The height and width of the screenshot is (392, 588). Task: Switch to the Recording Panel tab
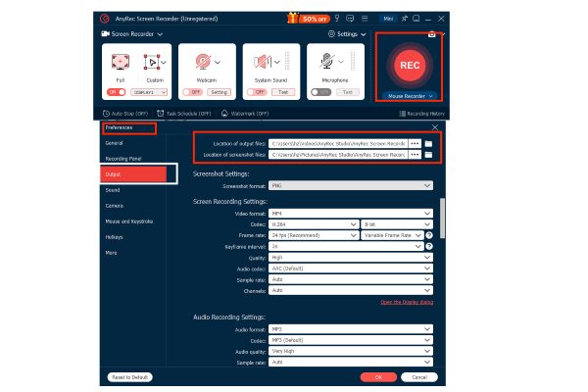123,159
